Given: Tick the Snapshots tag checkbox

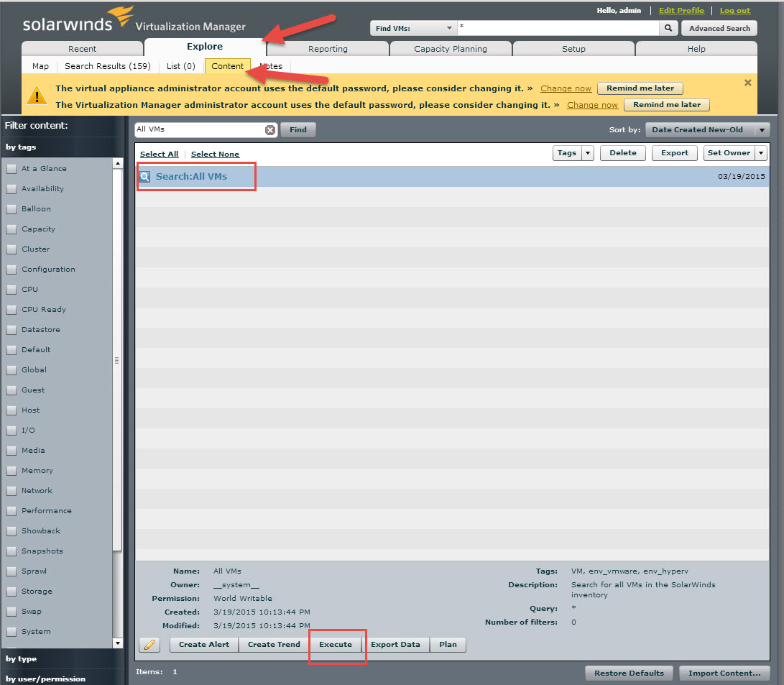Looking at the screenshot, I should click(11, 551).
